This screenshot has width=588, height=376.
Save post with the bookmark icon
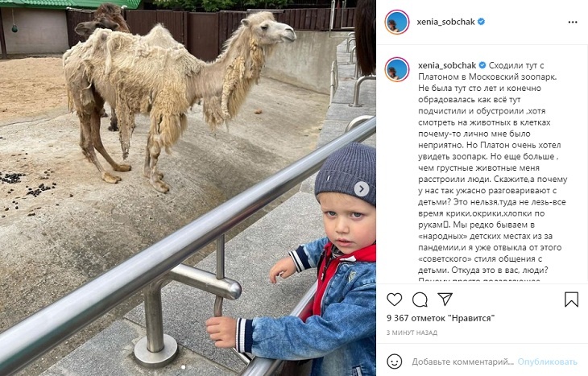(572, 300)
